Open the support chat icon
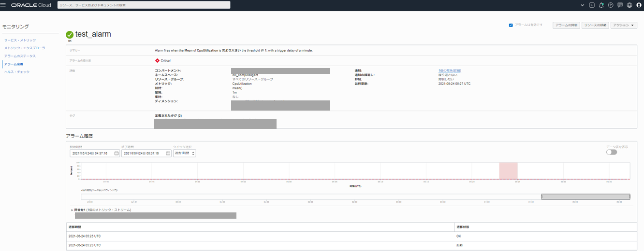The width and height of the screenshot is (644, 252). 620,5
